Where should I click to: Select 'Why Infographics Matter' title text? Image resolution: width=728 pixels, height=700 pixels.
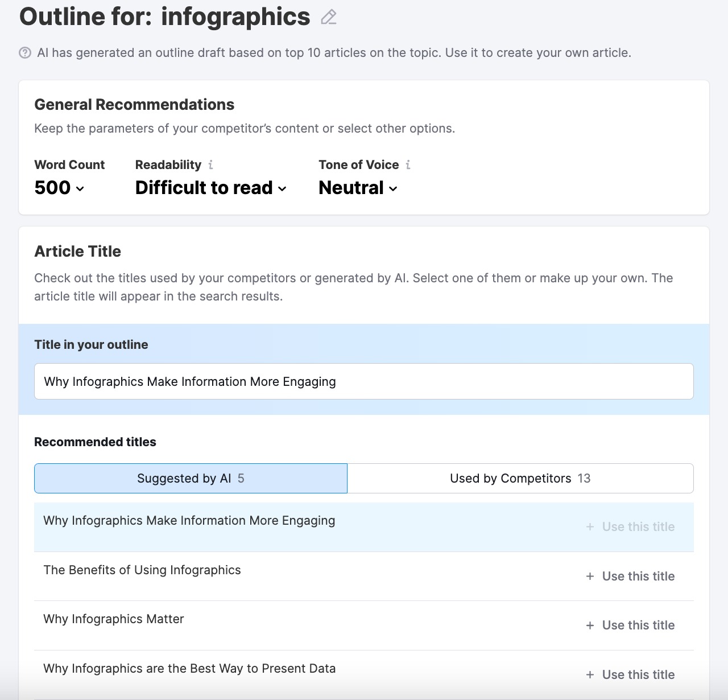point(114,619)
